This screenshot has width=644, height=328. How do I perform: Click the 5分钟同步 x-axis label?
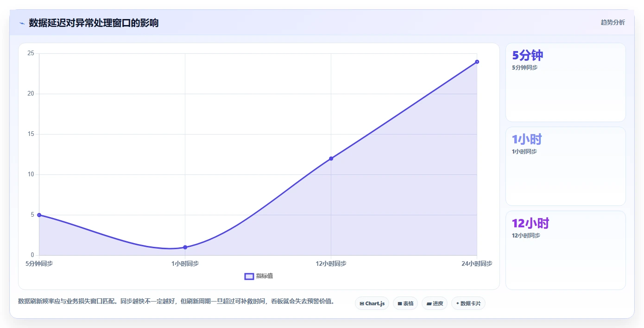pyautogui.click(x=39, y=264)
